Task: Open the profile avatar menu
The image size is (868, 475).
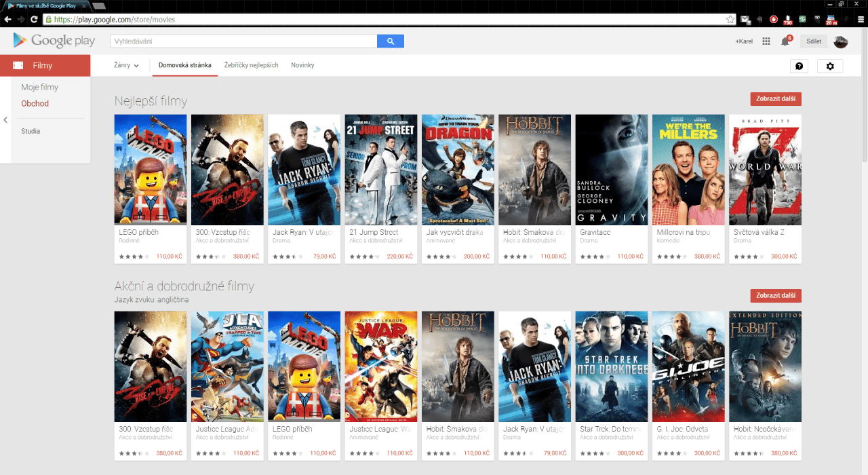Action: [x=841, y=41]
